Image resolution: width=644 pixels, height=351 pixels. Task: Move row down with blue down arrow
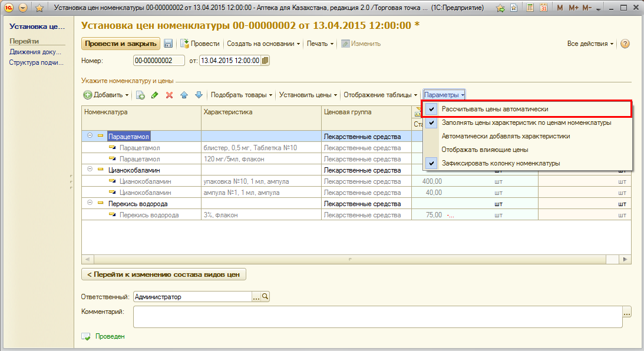click(199, 95)
